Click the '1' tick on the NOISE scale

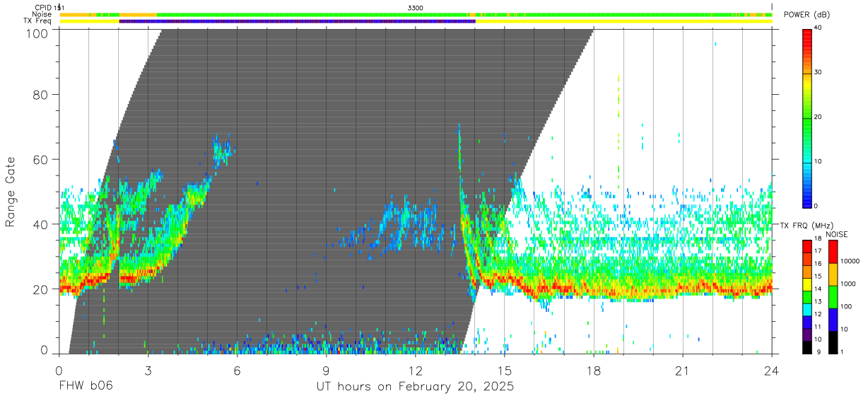[843, 351]
